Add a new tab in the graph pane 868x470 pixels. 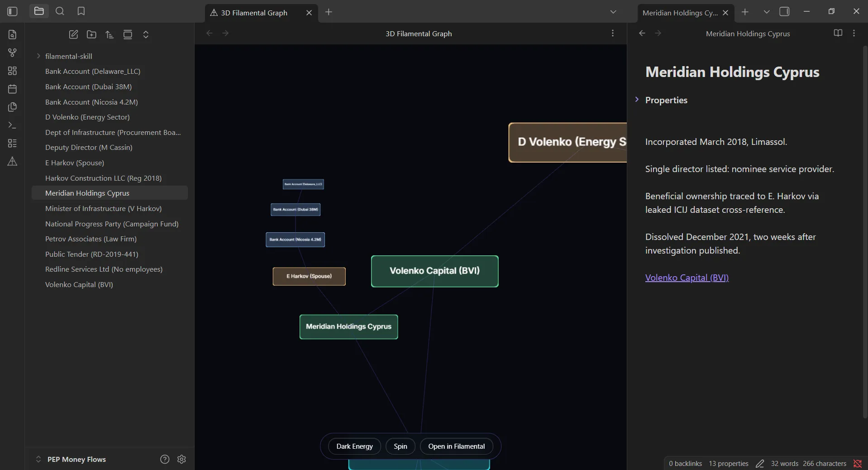click(x=329, y=12)
